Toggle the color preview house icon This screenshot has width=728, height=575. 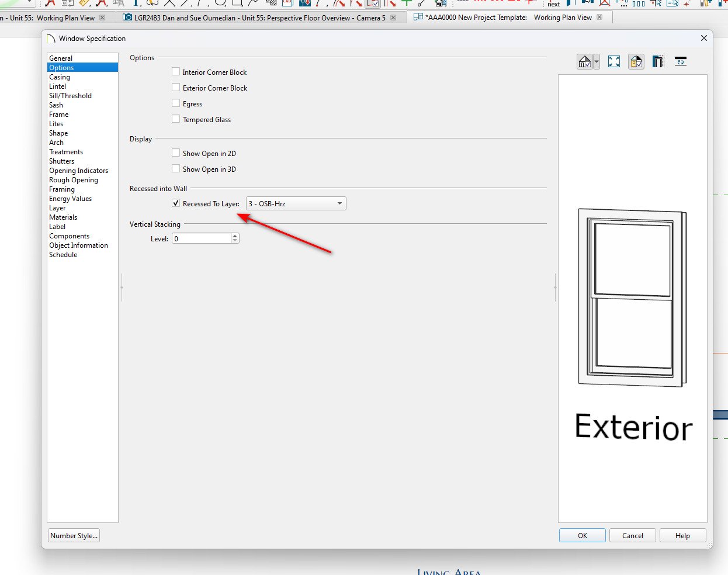pos(636,61)
